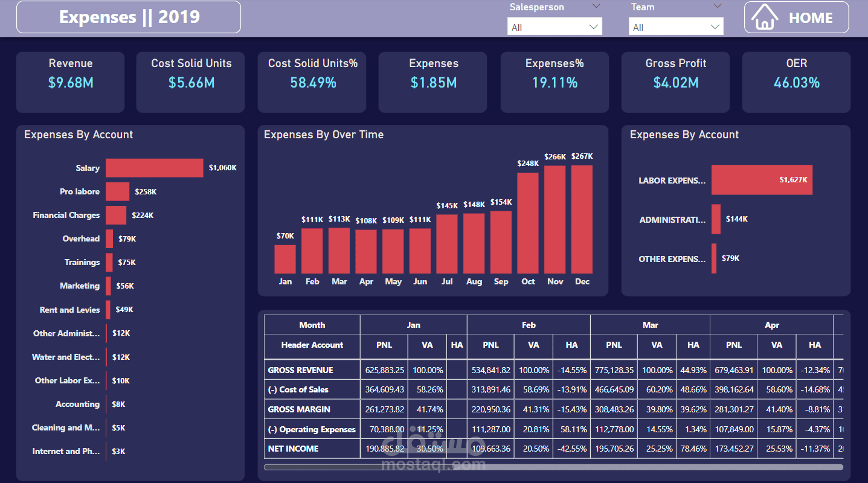Click the Jul $145K column
868x483 pixels.
[x=447, y=244]
